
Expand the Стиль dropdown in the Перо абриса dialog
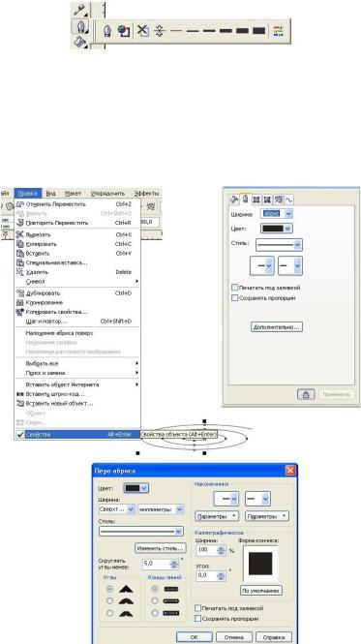pyautogui.click(x=179, y=531)
